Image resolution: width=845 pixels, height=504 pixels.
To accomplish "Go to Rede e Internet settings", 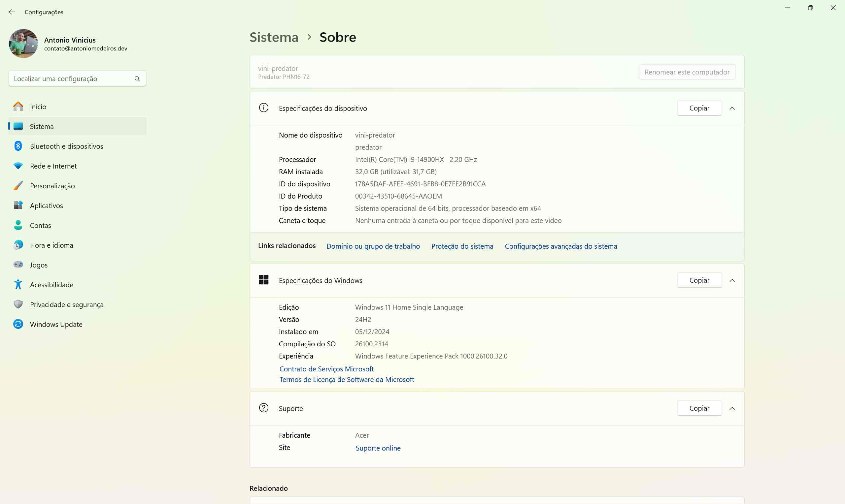I will click(78, 166).
